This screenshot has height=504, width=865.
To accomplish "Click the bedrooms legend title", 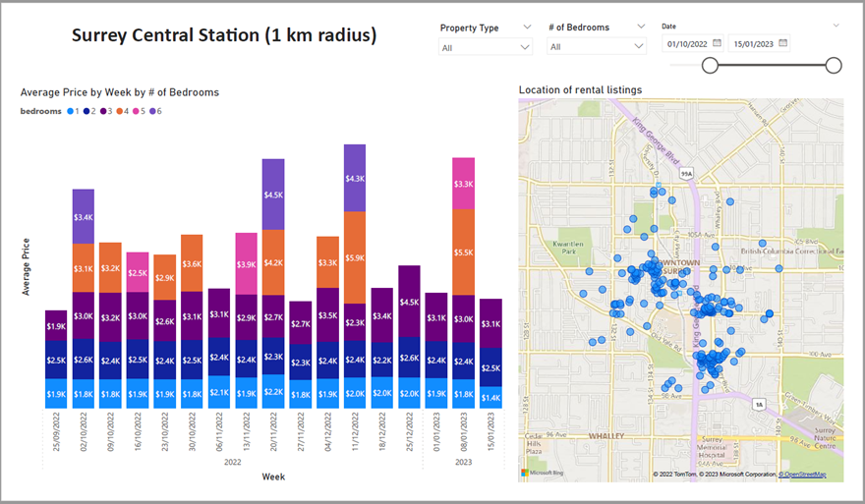I will click(x=41, y=111).
